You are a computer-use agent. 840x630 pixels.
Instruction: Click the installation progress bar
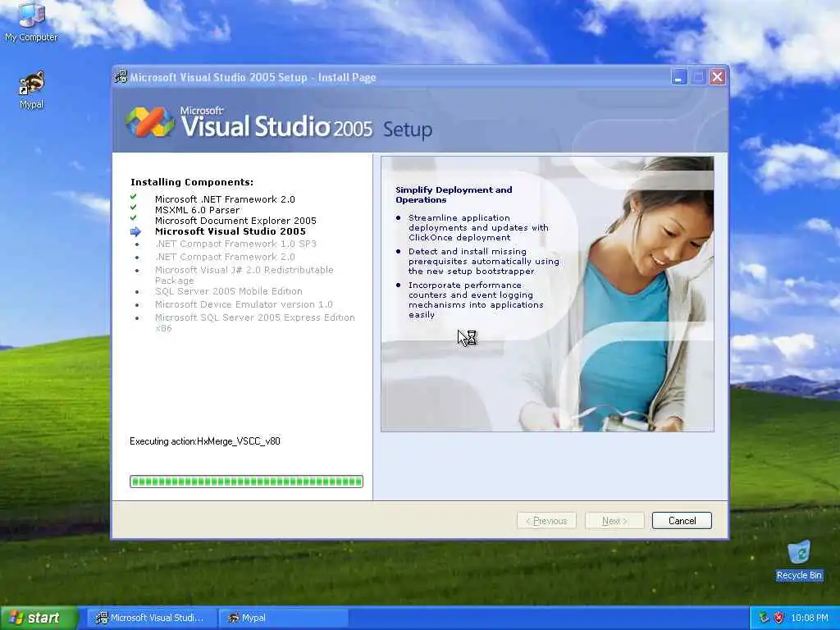coord(246,482)
